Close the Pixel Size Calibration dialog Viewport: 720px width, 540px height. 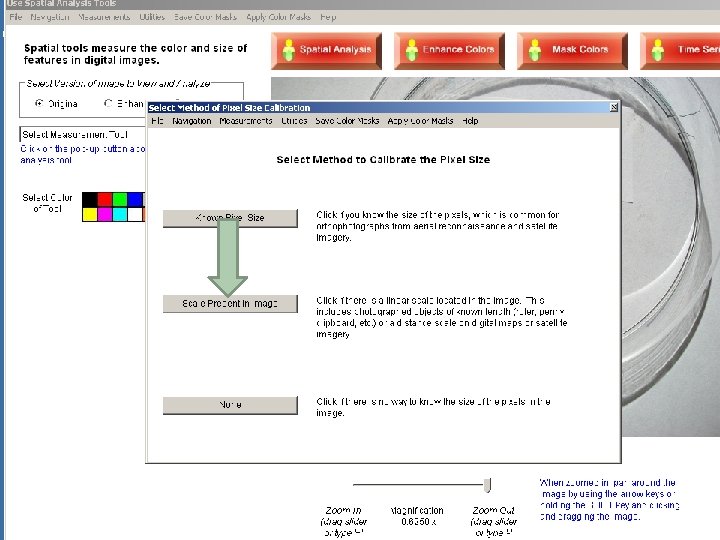613,107
